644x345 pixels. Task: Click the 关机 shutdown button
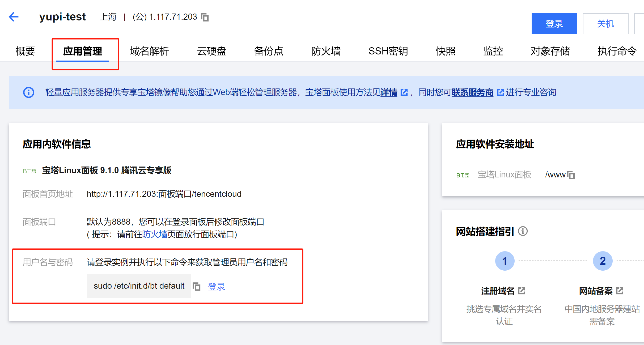tap(605, 24)
